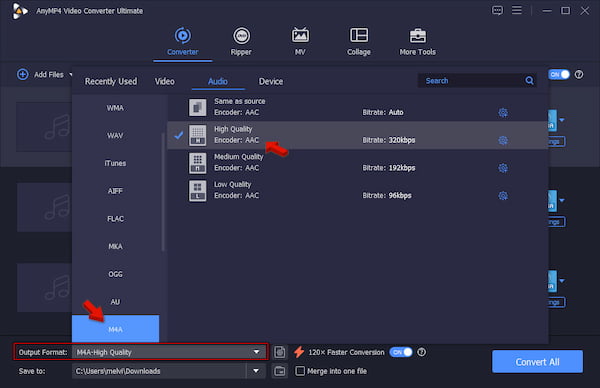Viewport: 600px width, 388px height.
Task: Select AU format in list
Action: tap(115, 302)
